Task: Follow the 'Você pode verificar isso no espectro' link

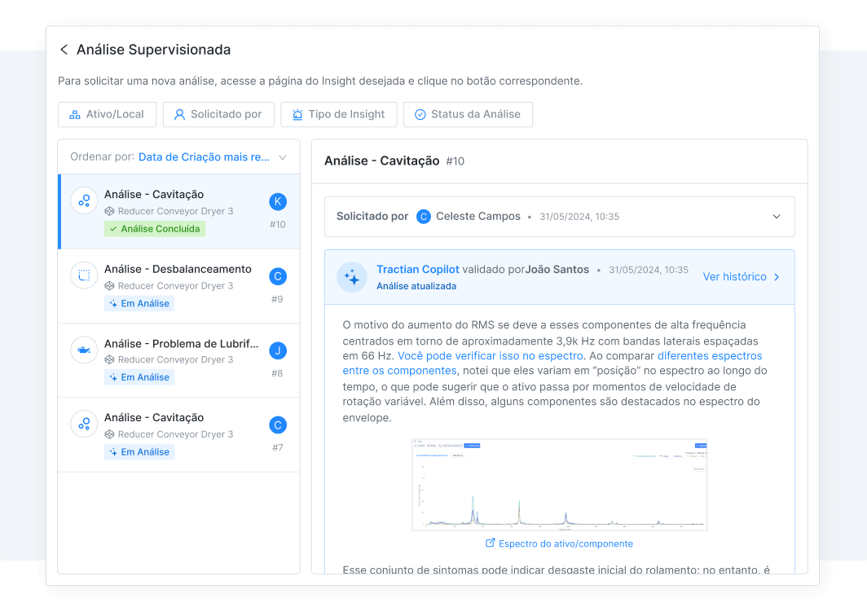Action: (491, 356)
